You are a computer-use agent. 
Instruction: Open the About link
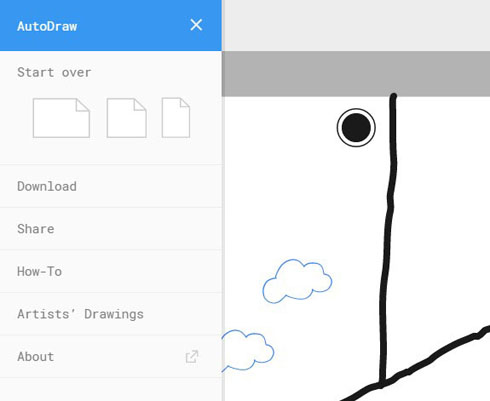pyautogui.click(x=111, y=356)
